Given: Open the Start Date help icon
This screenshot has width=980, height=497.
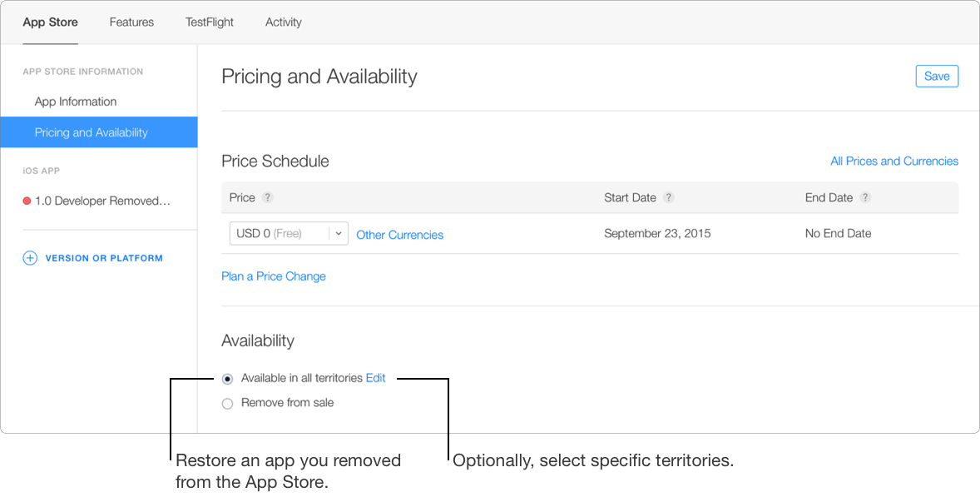Looking at the screenshot, I should [x=669, y=197].
